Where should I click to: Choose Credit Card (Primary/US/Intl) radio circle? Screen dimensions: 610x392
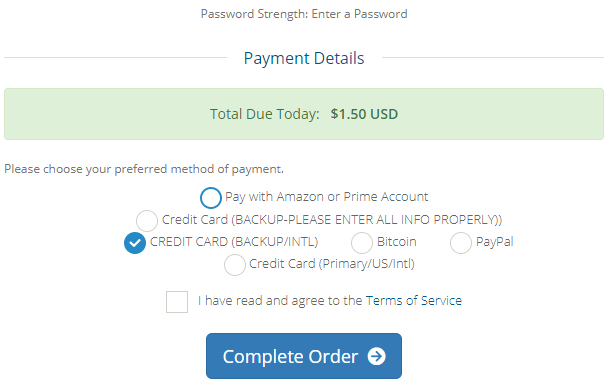[x=235, y=265]
